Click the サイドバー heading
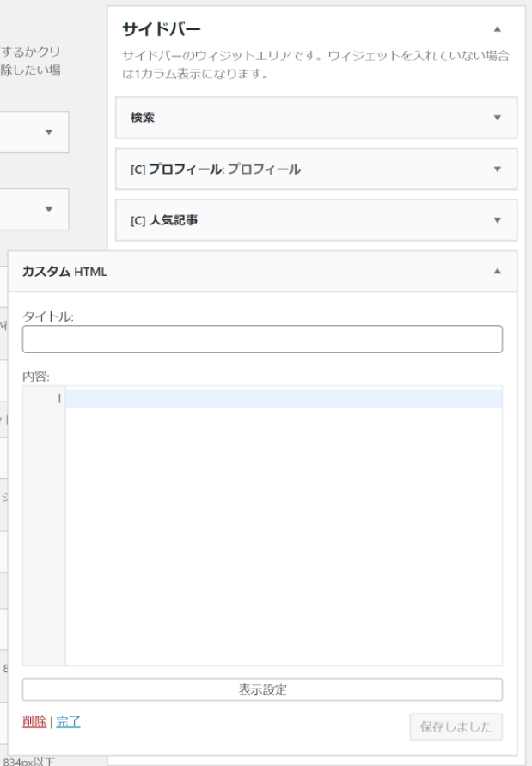Screen dimensions: 532x766 162,29
